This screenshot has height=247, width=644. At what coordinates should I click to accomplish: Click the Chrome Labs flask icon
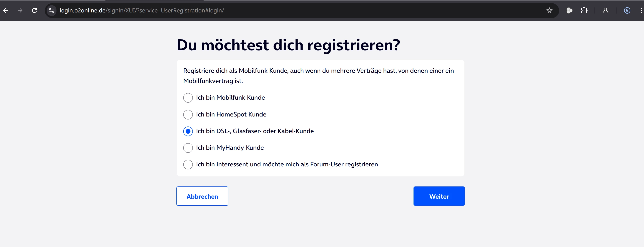coord(605,10)
